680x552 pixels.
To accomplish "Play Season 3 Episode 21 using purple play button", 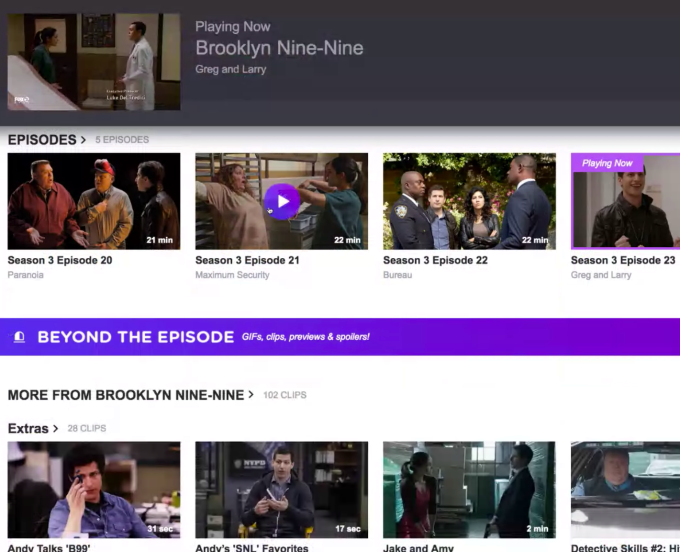I will pyautogui.click(x=282, y=201).
